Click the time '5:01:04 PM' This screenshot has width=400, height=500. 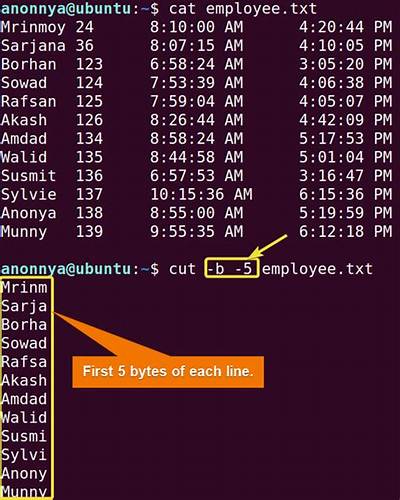pos(345,157)
